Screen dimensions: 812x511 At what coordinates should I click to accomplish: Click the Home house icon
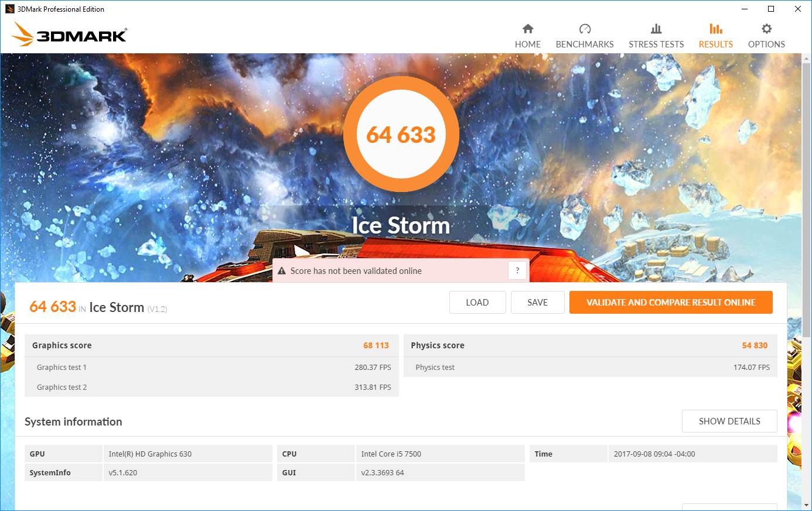528,29
